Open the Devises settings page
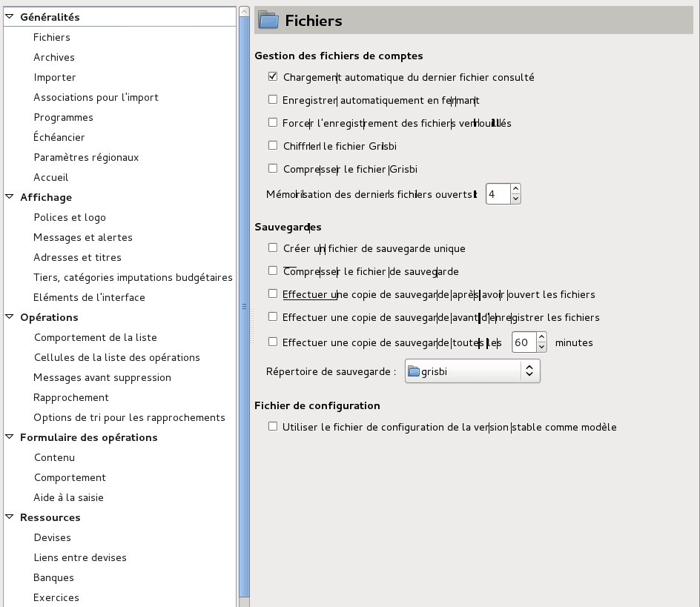 (x=52, y=537)
